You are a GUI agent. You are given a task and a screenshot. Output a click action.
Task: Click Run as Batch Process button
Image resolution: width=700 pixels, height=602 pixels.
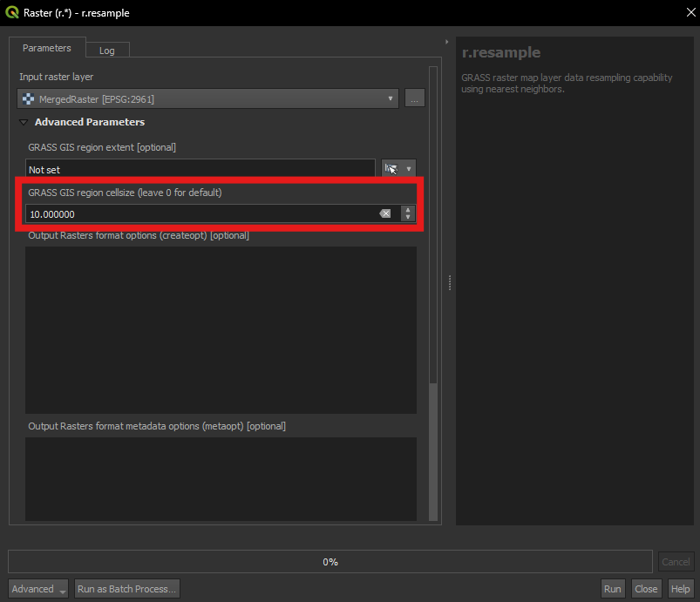point(127,589)
